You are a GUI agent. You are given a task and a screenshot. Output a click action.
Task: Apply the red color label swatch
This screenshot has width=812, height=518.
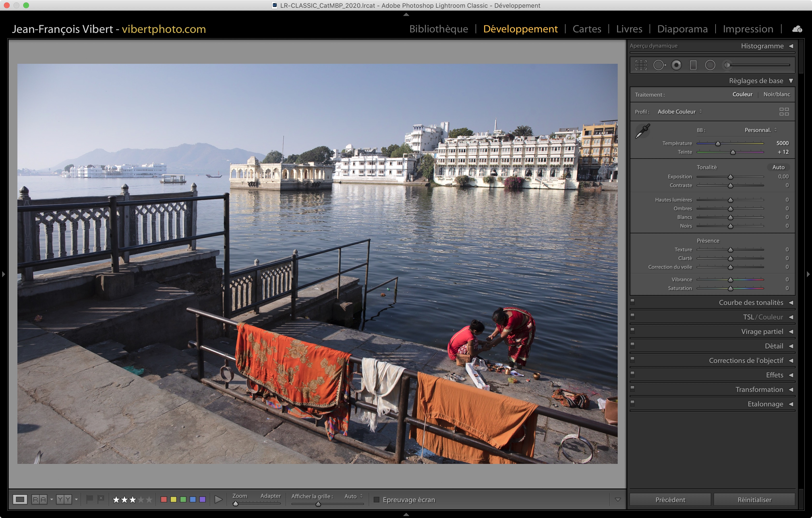click(164, 499)
